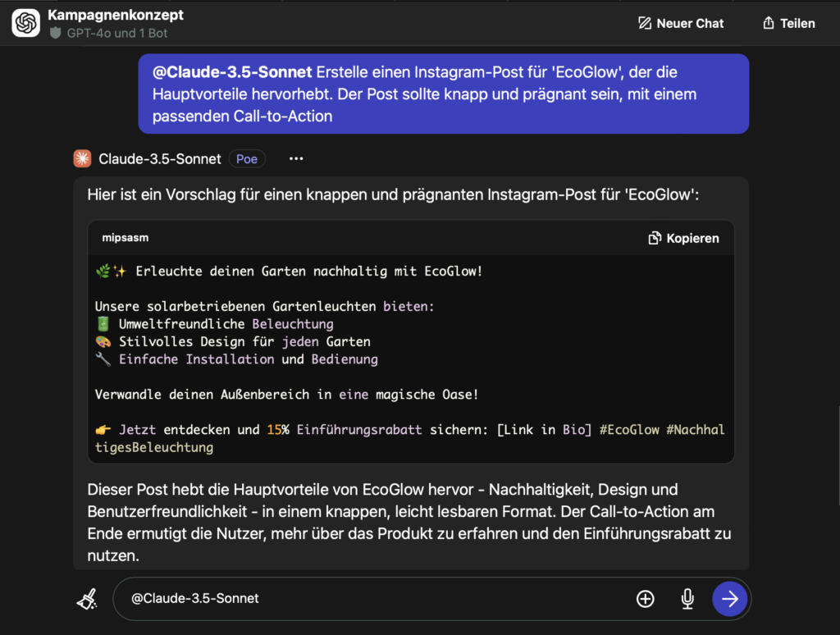
Task: Click the Claude-3.5-Sonnet orange avatar icon
Action: 82,158
